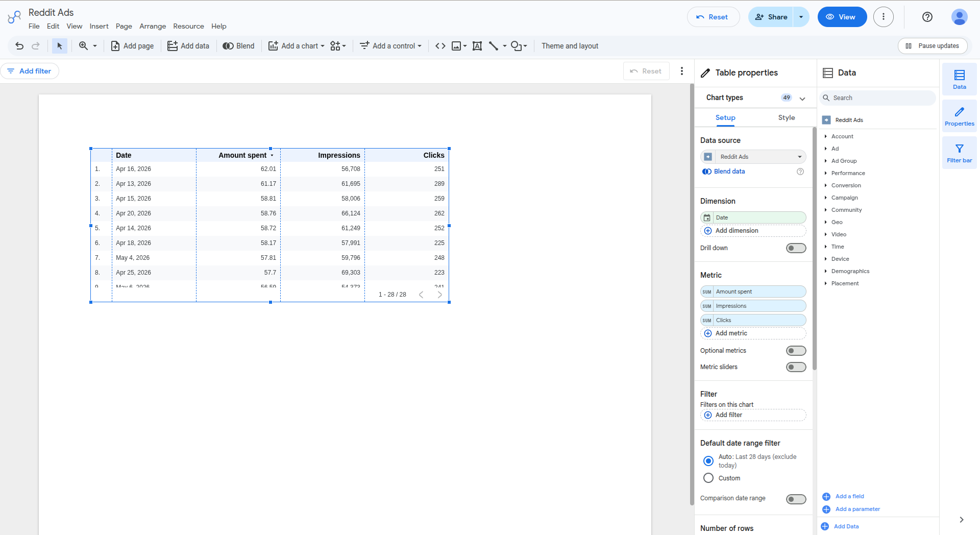
Task: Click Add filter in the filter bar
Action: [30, 71]
